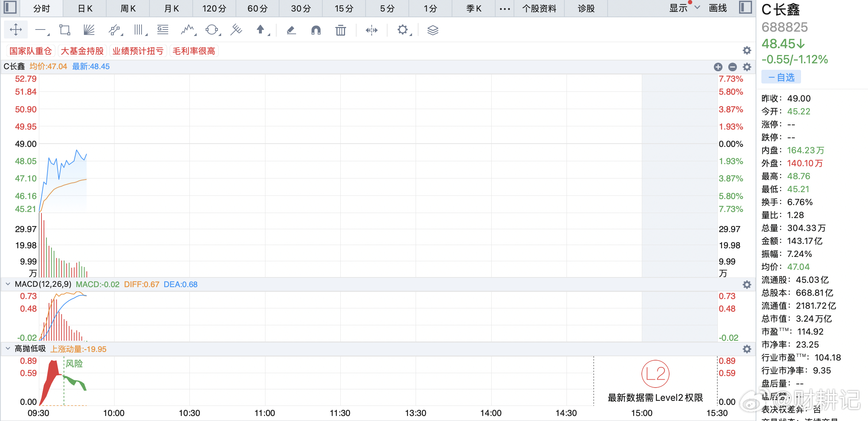Click the 显示 menu label
868x421 pixels.
pos(679,8)
